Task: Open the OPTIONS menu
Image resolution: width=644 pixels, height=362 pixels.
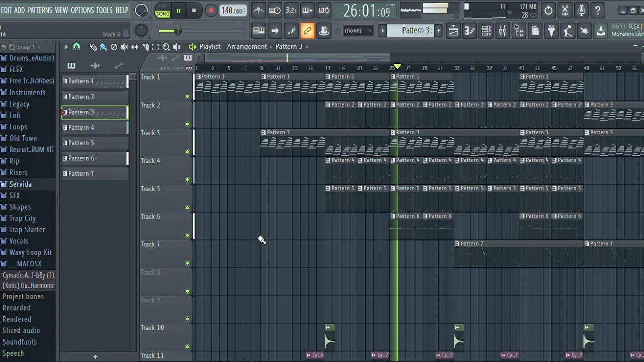Action: [82, 10]
